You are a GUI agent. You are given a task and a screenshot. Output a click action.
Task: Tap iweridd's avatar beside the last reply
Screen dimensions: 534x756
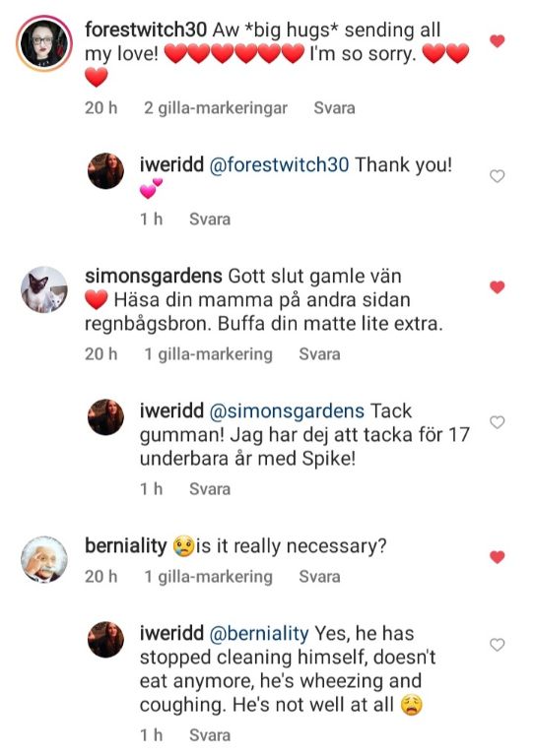(105, 639)
